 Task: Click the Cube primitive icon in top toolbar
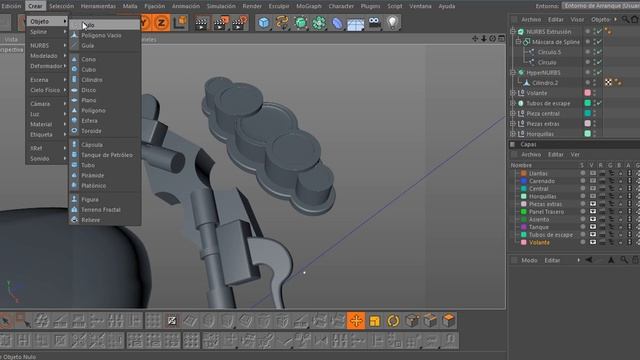(264, 23)
